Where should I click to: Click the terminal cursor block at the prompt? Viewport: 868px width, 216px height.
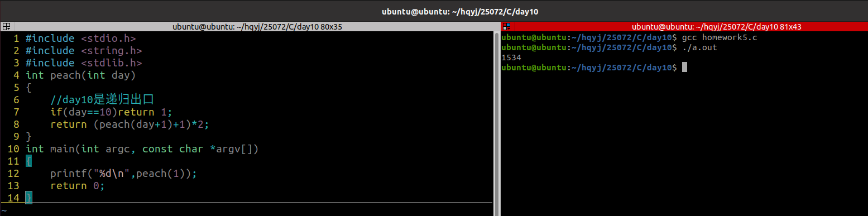tap(685, 67)
